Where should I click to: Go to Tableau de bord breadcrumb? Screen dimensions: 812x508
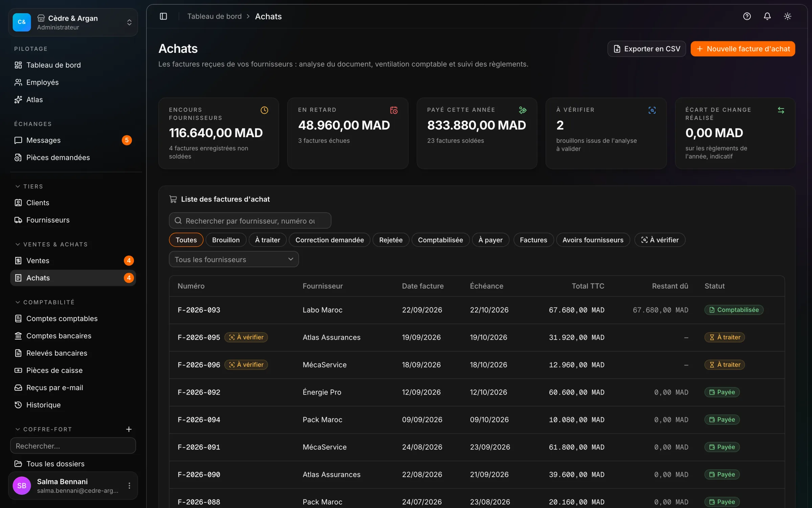point(215,16)
